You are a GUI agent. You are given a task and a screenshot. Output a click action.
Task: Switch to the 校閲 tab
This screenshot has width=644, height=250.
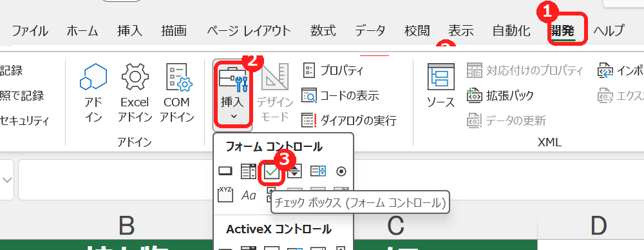[x=417, y=31]
